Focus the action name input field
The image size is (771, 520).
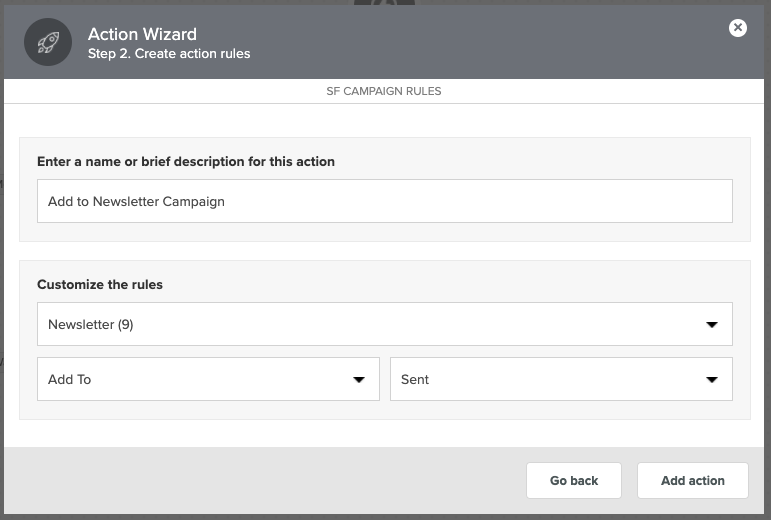point(385,201)
